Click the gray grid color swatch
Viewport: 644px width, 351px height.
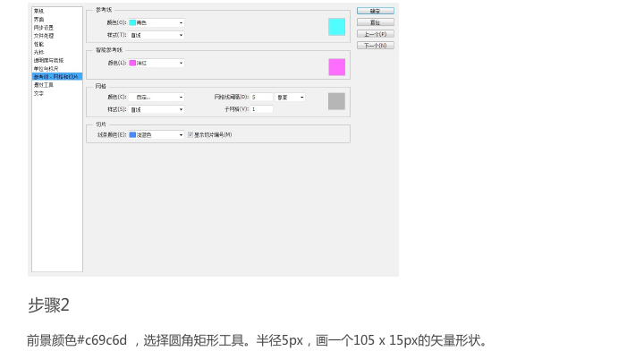click(x=337, y=101)
